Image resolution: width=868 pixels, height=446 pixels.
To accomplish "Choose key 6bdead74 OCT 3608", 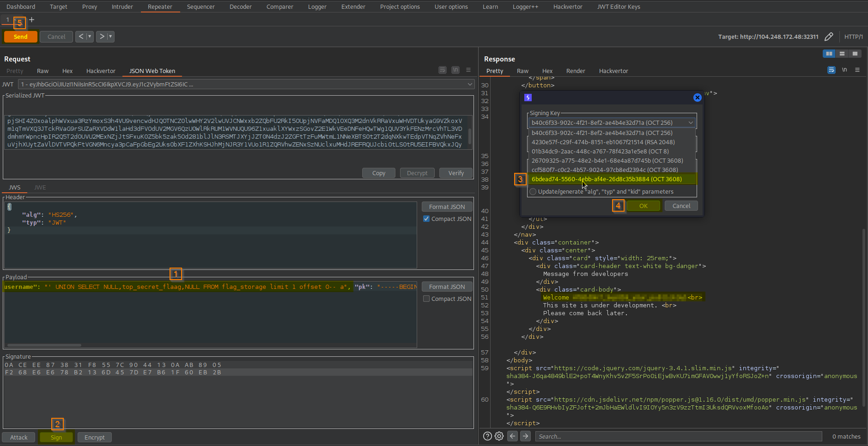I will click(612, 179).
